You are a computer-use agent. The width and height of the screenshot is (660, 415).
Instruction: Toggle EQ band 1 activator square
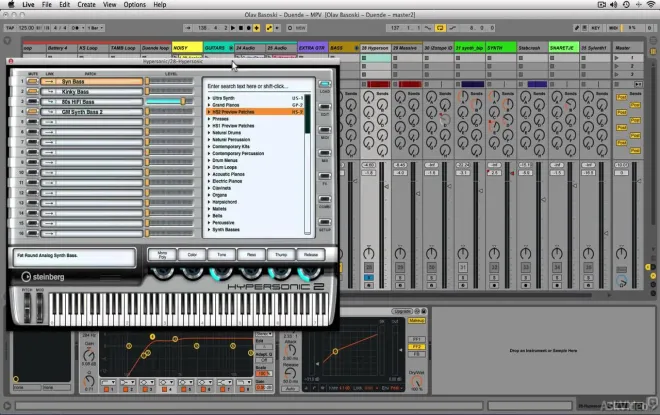[106, 390]
